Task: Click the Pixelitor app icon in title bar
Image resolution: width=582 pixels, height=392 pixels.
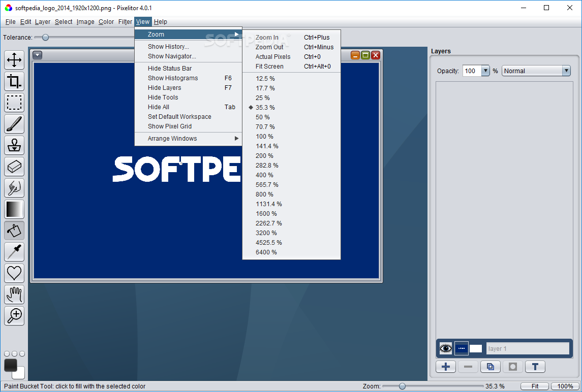Action: (x=9, y=8)
